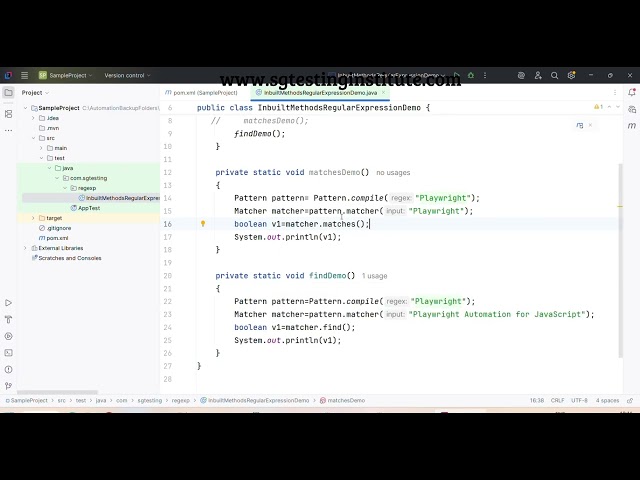Click the '1 usage' hint for findDemo

tap(374, 276)
